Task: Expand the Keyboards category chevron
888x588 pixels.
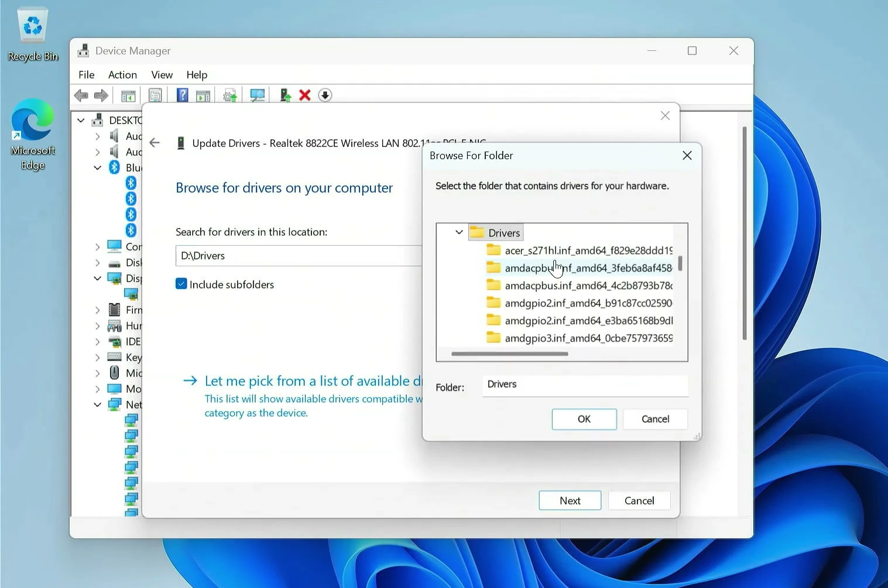Action: [98, 357]
